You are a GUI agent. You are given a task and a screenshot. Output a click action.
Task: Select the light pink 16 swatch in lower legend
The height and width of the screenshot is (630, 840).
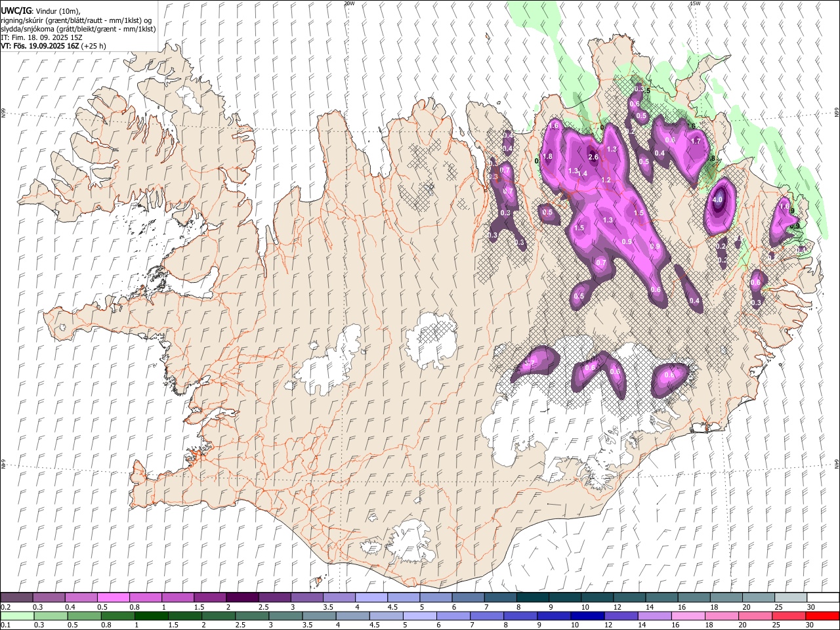coord(688,616)
